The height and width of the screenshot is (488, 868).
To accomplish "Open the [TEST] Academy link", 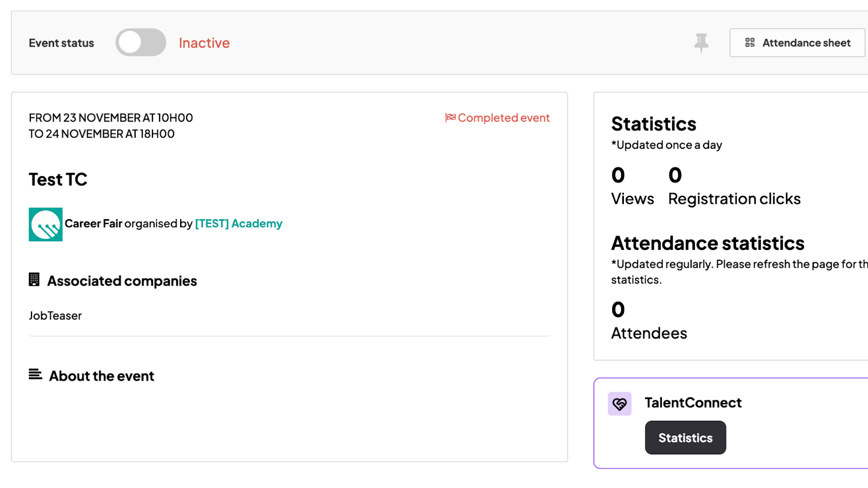I will pyautogui.click(x=239, y=223).
